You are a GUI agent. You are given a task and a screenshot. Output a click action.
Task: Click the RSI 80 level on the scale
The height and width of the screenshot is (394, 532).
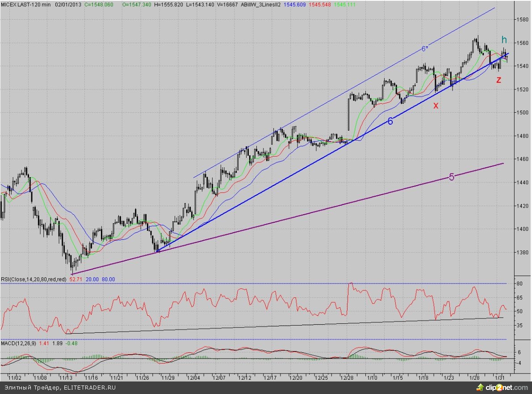[x=519, y=284]
